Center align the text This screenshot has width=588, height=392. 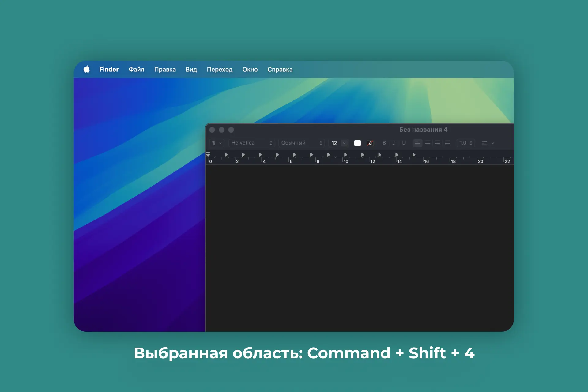tap(428, 143)
